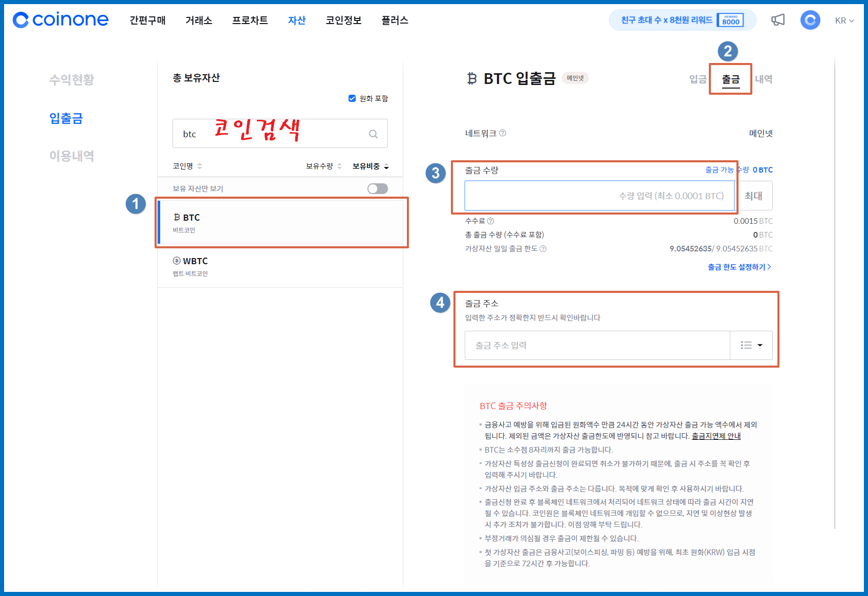
Task: Open the 수수료 fee help icon
Action: 491,221
